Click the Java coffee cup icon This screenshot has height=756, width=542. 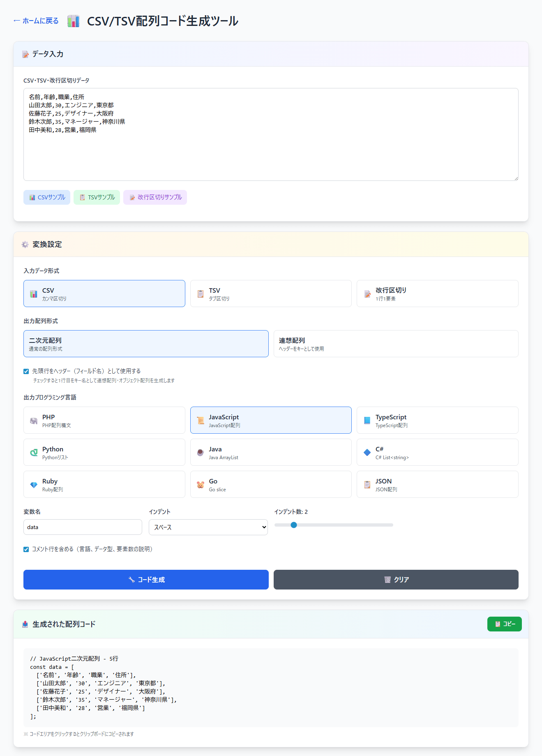coord(201,453)
